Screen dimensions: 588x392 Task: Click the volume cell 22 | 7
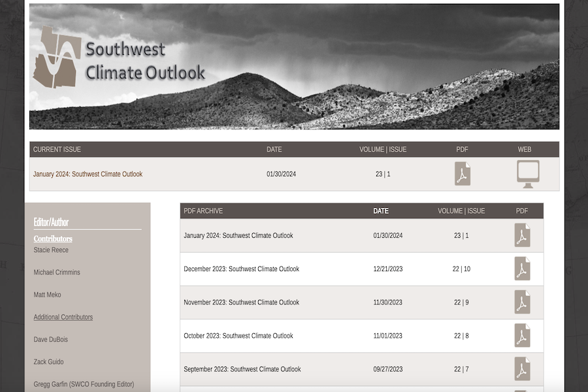tap(461, 369)
